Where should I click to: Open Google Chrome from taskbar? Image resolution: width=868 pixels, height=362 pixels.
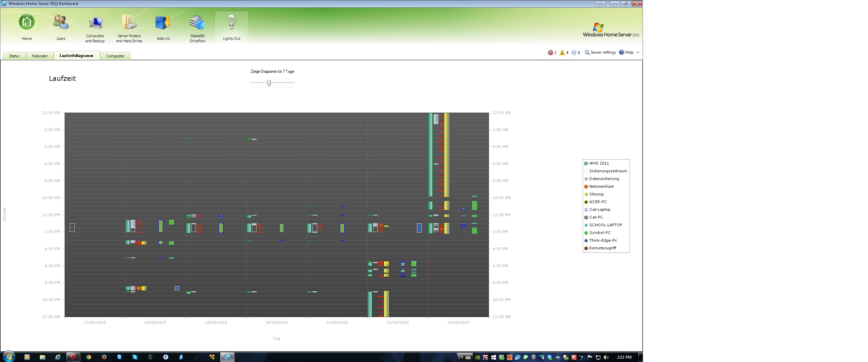coord(89,357)
